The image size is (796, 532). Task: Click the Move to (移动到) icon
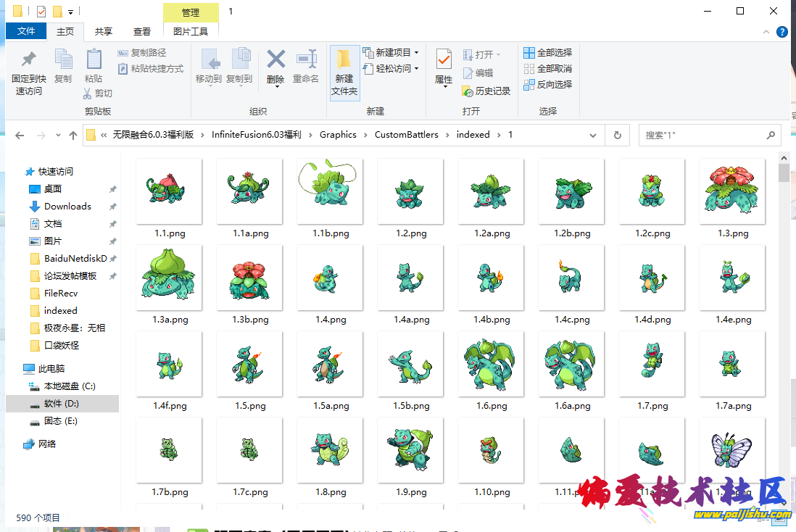[210, 60]
